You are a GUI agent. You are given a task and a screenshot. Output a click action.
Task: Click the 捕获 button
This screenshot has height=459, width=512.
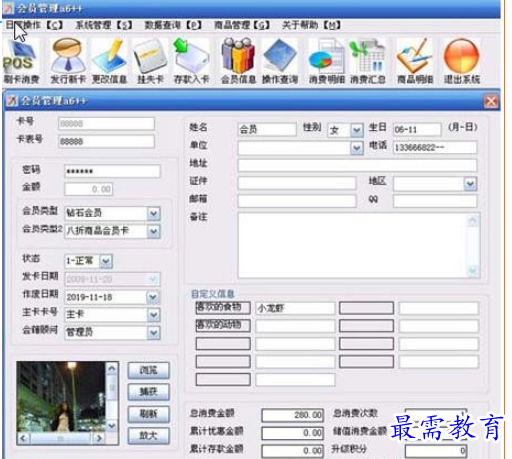pyautogui.click(x=149, y=392)
